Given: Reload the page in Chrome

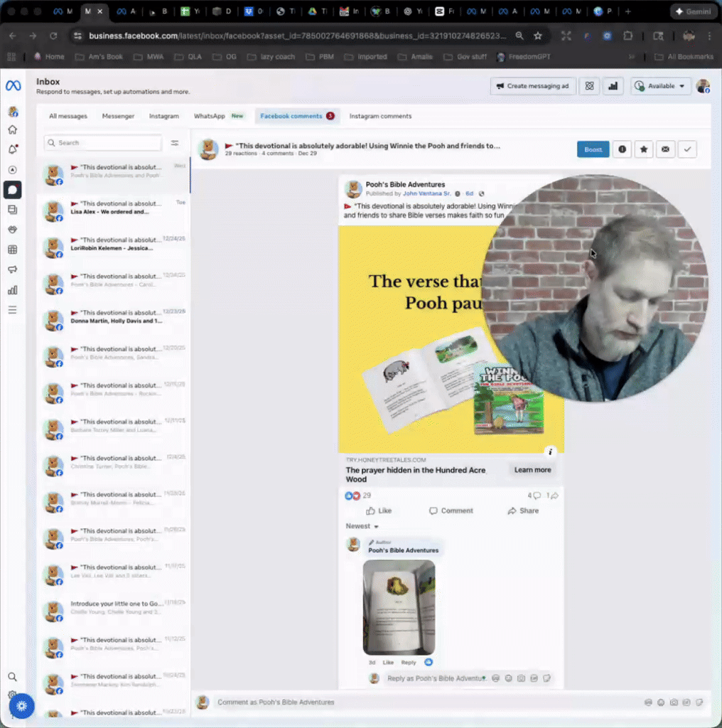Looking at the screenshot, I should pyautogui.click(x=53, y=36).
